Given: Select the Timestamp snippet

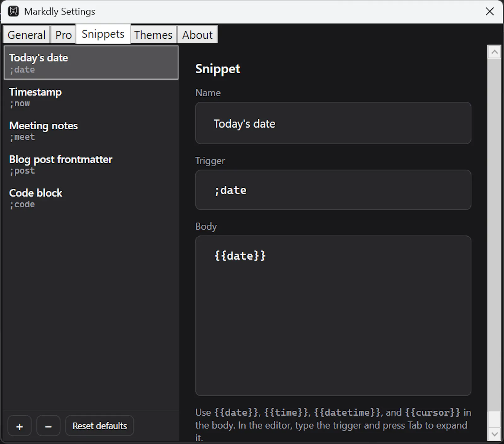Looking at the screenshot, I should coord(91,97).
